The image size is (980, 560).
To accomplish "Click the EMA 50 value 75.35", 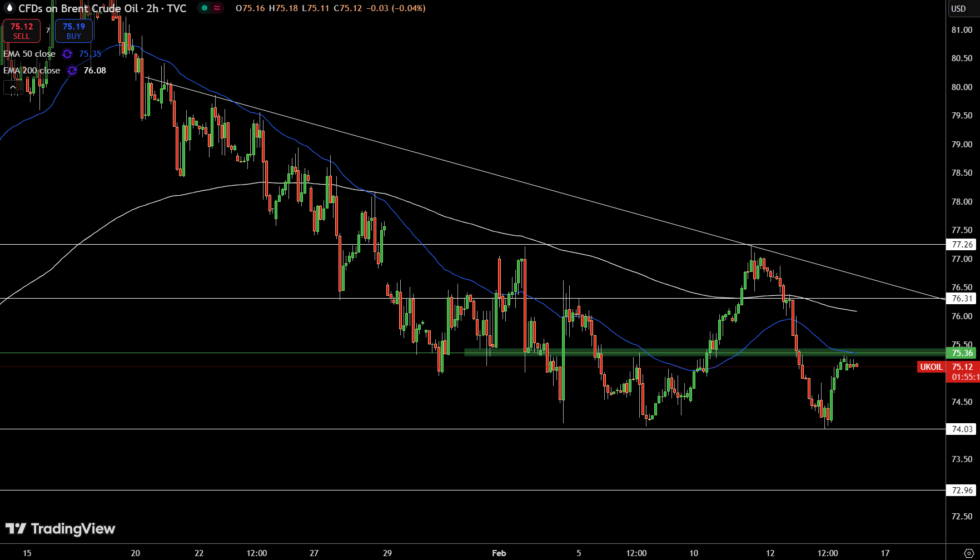I will click(x=90, y=54).
